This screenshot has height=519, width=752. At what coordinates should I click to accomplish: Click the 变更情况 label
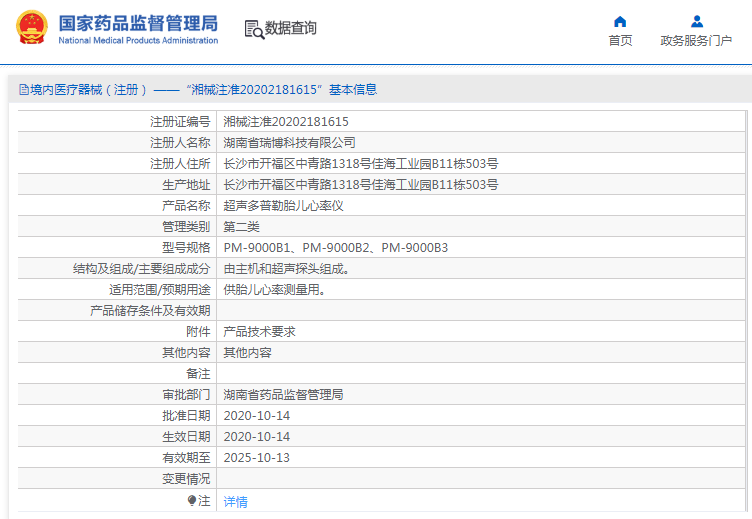pos(186,479)
